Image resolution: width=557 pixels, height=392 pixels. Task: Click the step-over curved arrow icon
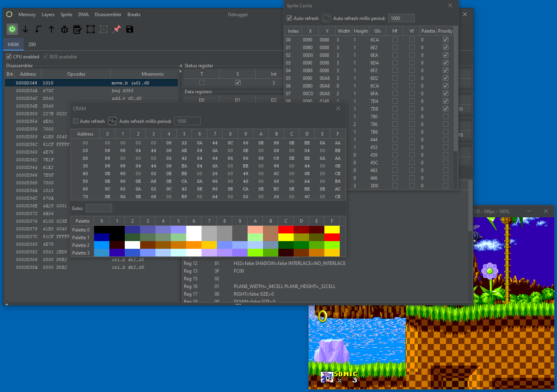38,29
